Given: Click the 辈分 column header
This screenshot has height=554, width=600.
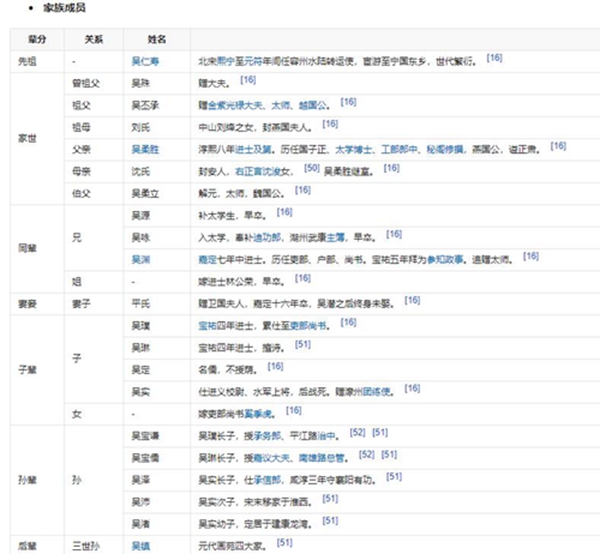Looking at the screenshot, I should coord(35,38).
